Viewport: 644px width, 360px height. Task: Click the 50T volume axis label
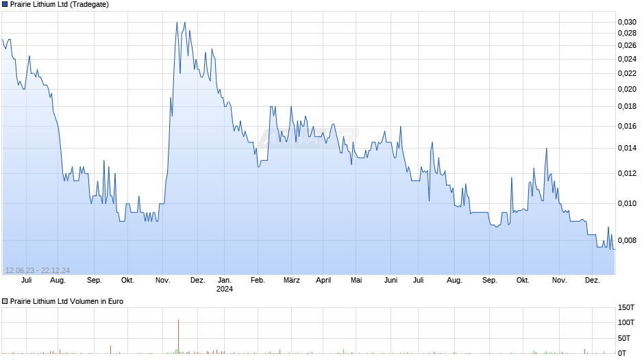pos(624,338)
